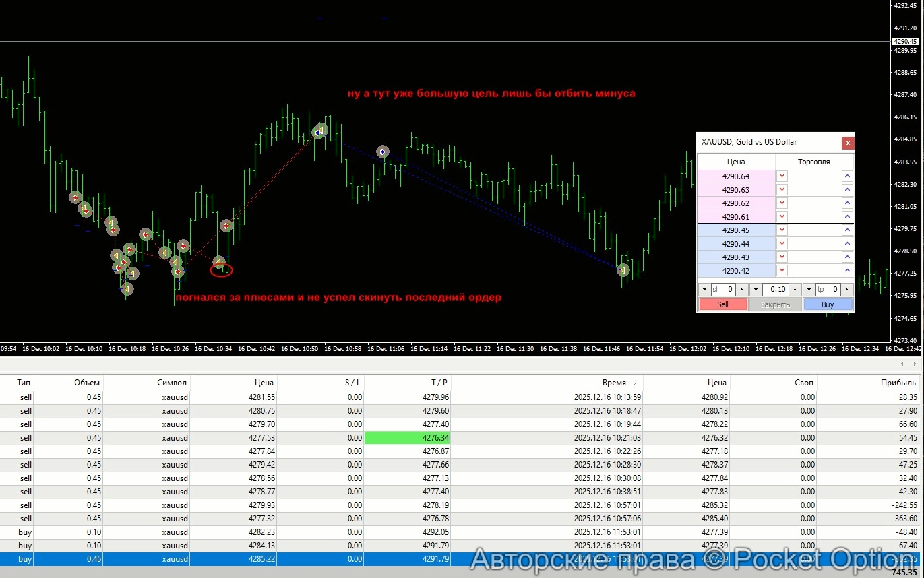924x578 pixels.
Task: Decrease the sl stop loss value
Action: pos(704,290)
